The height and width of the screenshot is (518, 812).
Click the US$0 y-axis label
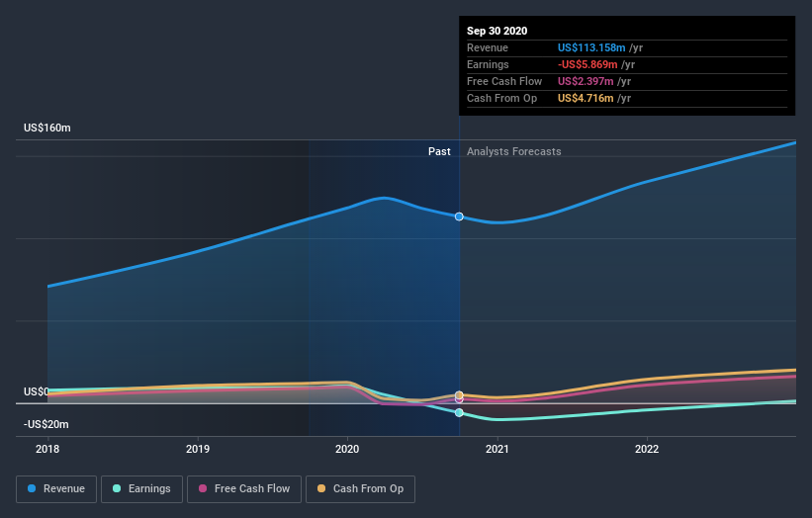pyautogui.click(x=37, y=391)
